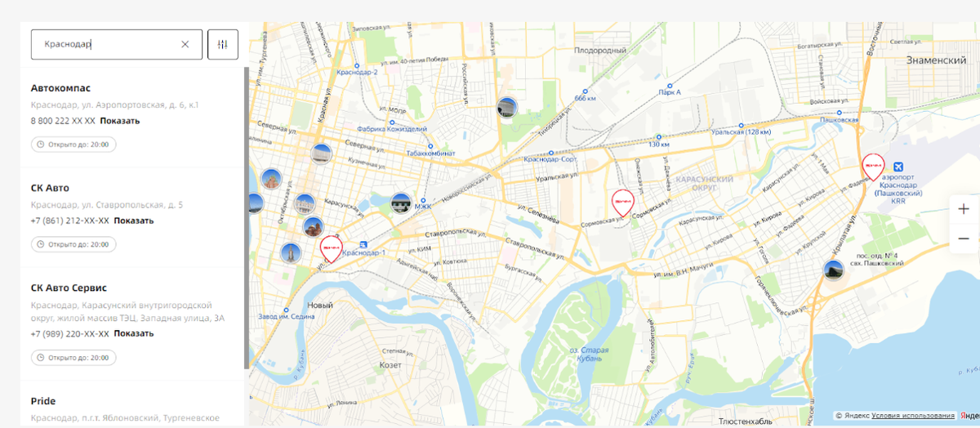Open the filter settings sliders icon
Image resolution: width=980 pixels, height=428 pixels.
[x=223, y=44]
